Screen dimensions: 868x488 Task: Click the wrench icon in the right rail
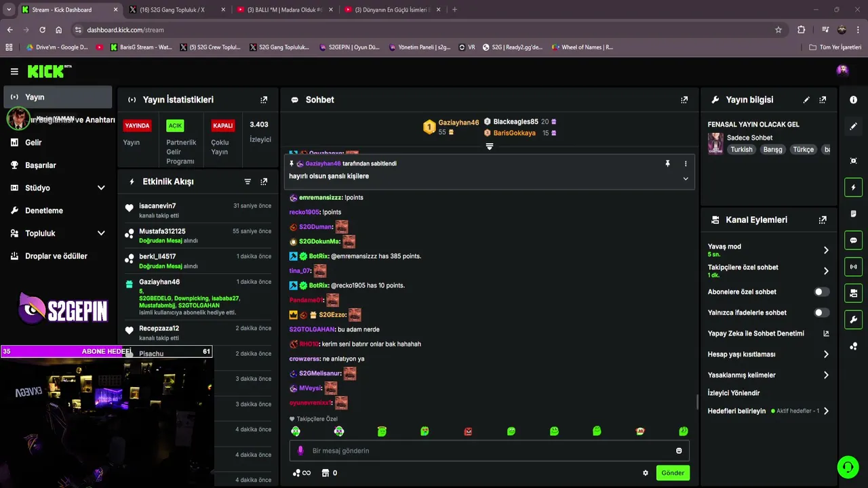(853, 319)
